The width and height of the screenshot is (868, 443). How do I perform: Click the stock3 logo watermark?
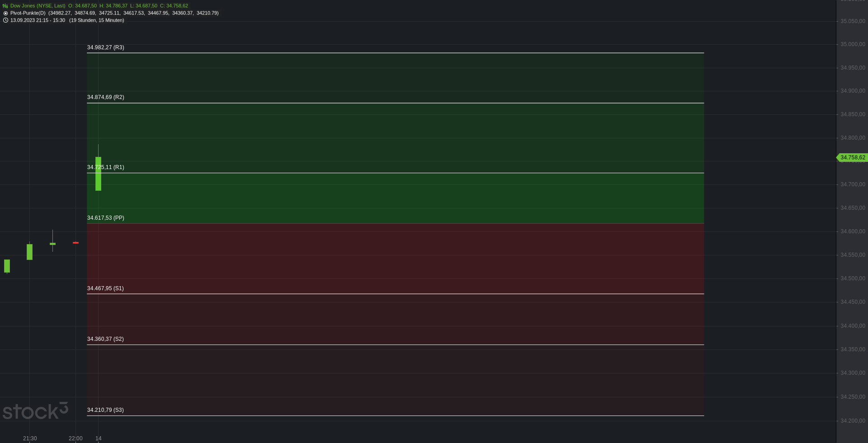[x=35, y=411]
